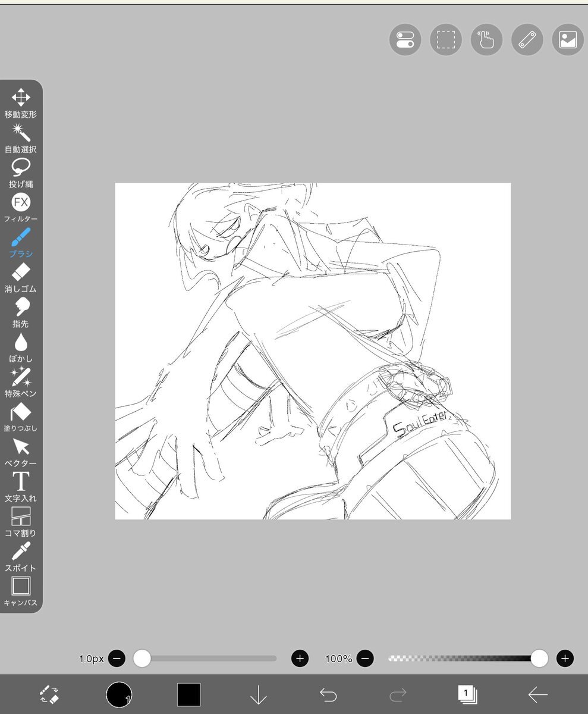Viewport: 588px width, 714px height.
Task: Open the FX フィルター filter tool
Action: point(21,208)
